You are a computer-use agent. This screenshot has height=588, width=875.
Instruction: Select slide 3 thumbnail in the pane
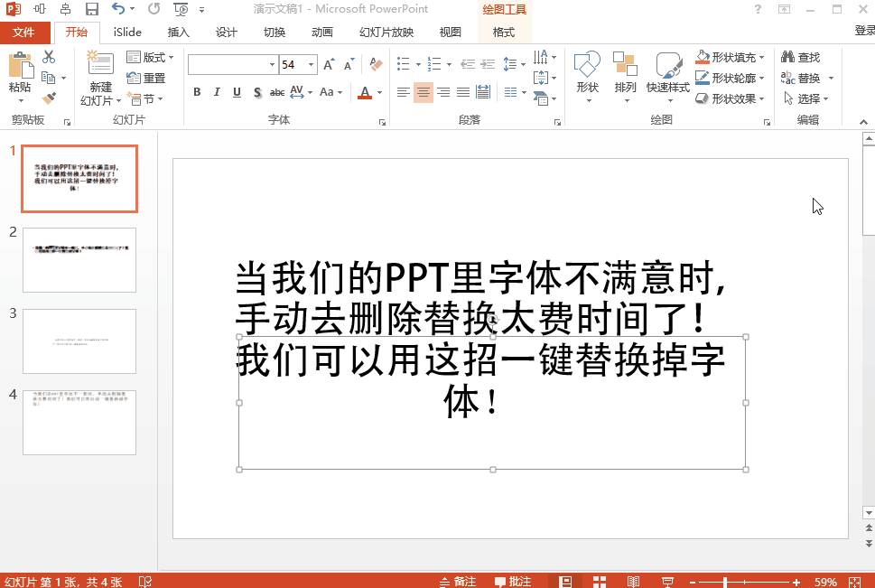(79, 341)
